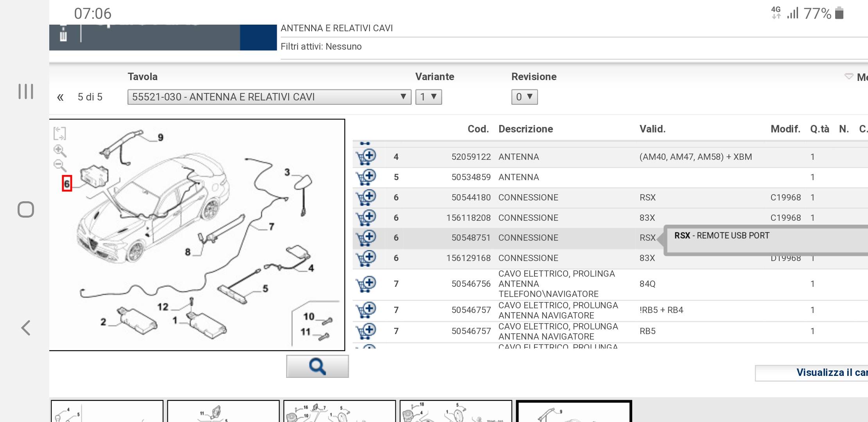
Task: Add part 52059122 ANTENNA to cart
Action: pos(366,157)
